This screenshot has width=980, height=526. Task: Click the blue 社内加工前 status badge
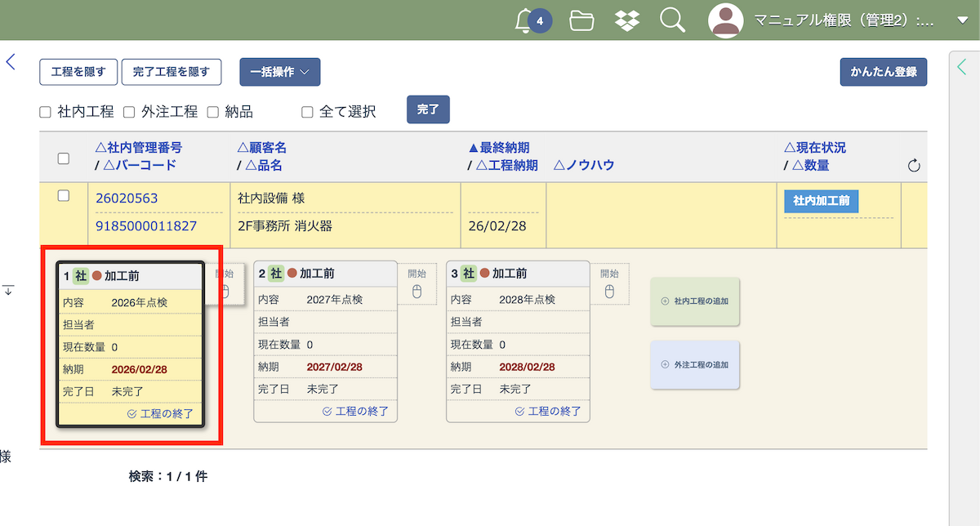[821, 201]
